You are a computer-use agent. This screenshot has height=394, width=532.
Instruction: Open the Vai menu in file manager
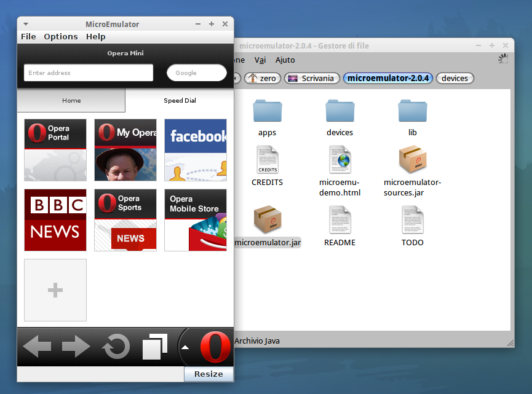[x=260, y=60]
